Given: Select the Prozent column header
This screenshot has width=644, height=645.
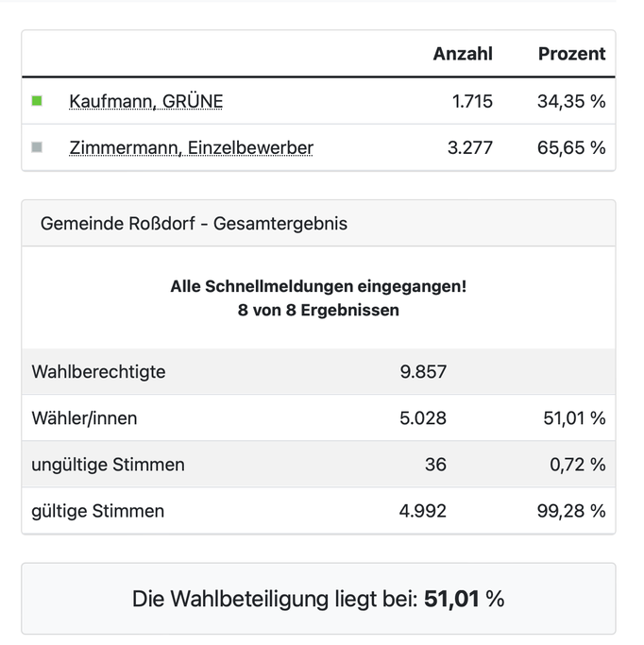Looking at the screenshot, I should [571, 54].
